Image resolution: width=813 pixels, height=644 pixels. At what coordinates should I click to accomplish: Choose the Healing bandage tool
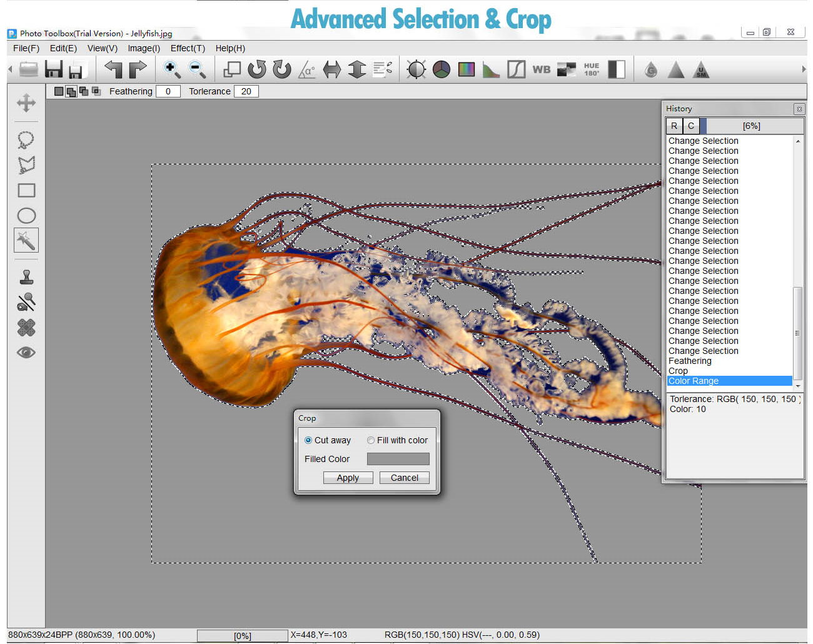[26, 328]
